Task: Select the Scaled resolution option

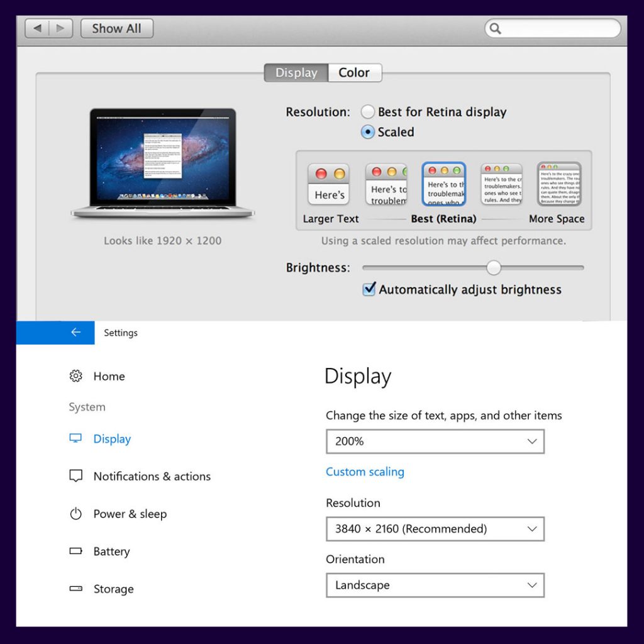Action: click(367, 132)
